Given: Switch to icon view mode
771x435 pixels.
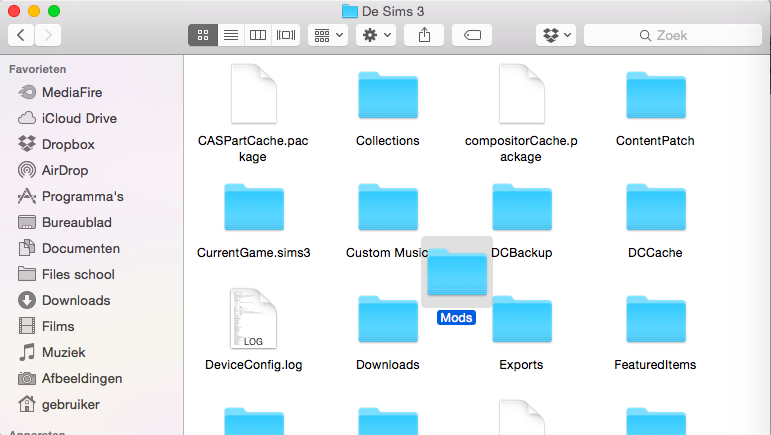Looking at the screenshot, I should [x=203, y=35].
